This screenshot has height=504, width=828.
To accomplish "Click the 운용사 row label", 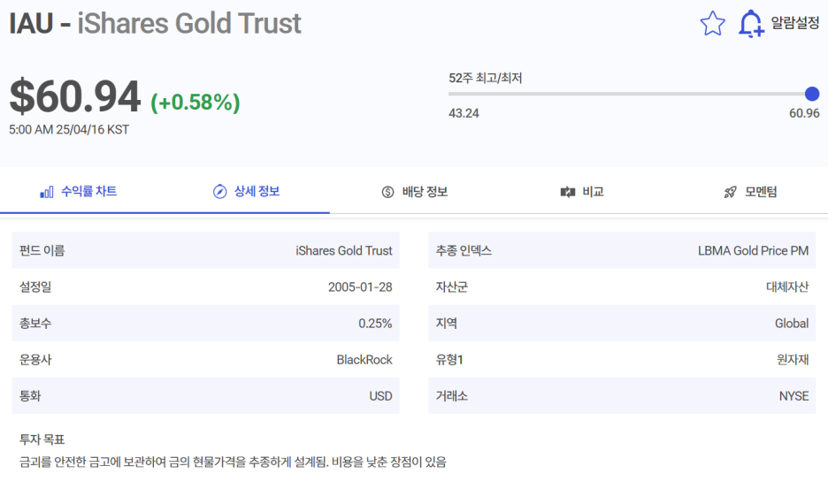I will point(35,360).
